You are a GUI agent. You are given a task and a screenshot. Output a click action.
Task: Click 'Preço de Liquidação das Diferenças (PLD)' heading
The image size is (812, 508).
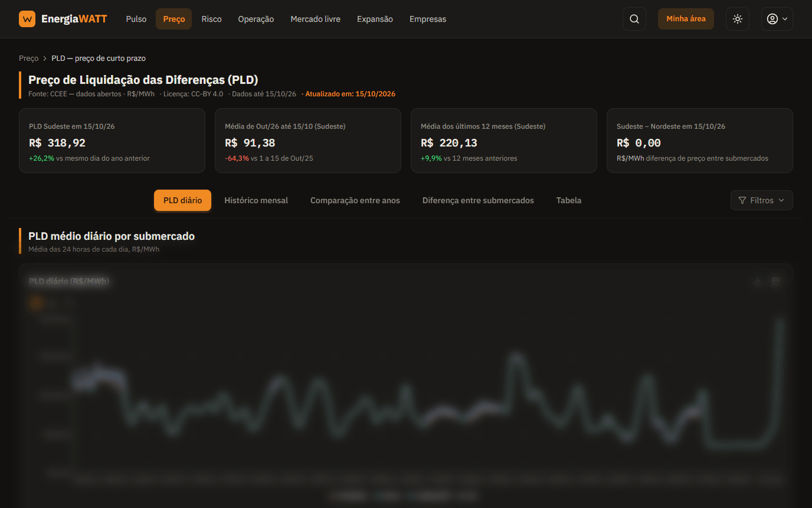[143, 80]
